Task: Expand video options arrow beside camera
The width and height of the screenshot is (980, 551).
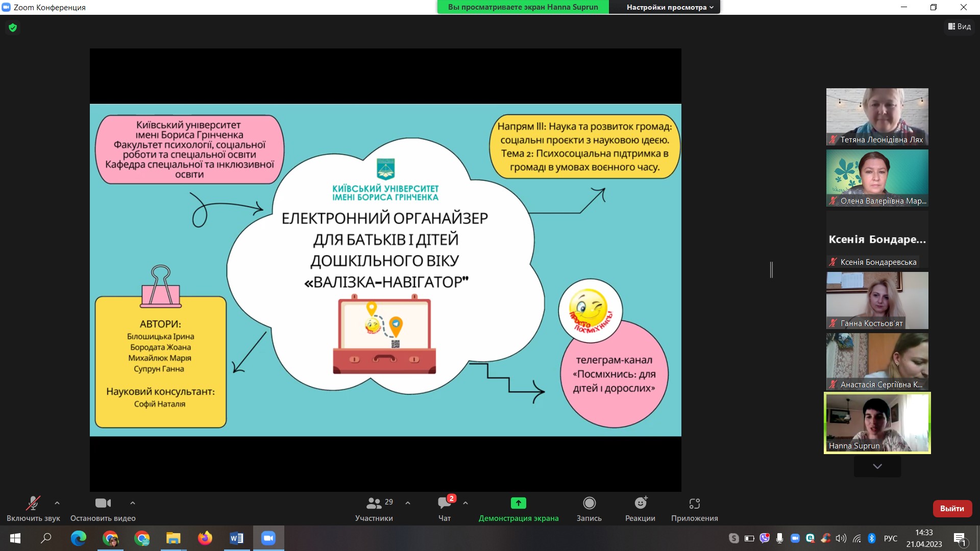Action: pyautogui.click(x=133, y=503)
